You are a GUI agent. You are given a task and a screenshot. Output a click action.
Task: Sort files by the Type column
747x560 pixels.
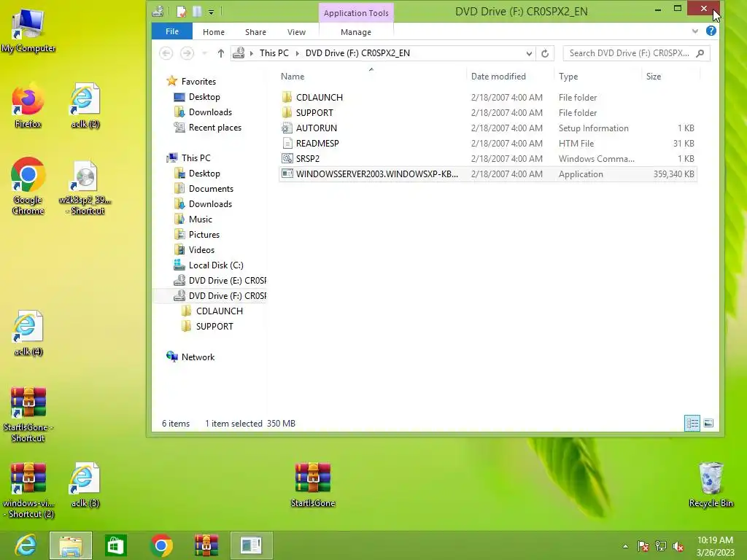568,76
